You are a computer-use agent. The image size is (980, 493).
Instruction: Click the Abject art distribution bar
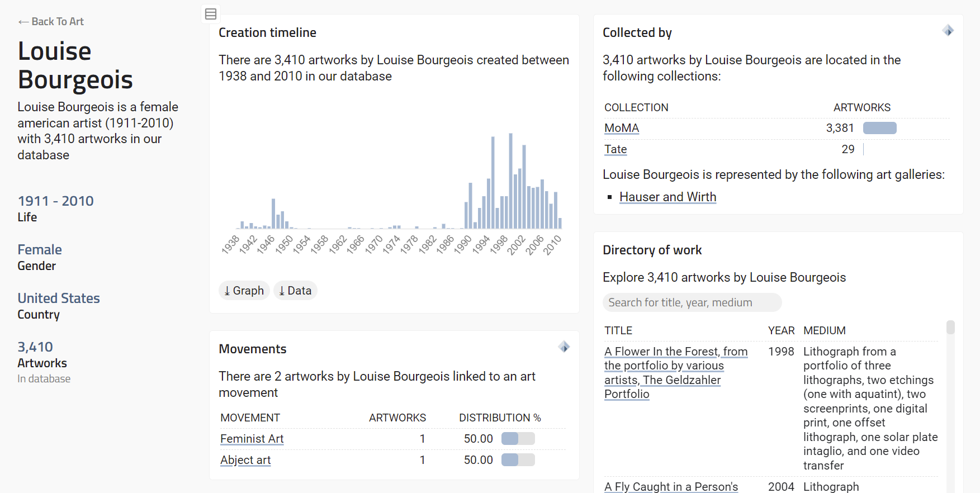518,460
